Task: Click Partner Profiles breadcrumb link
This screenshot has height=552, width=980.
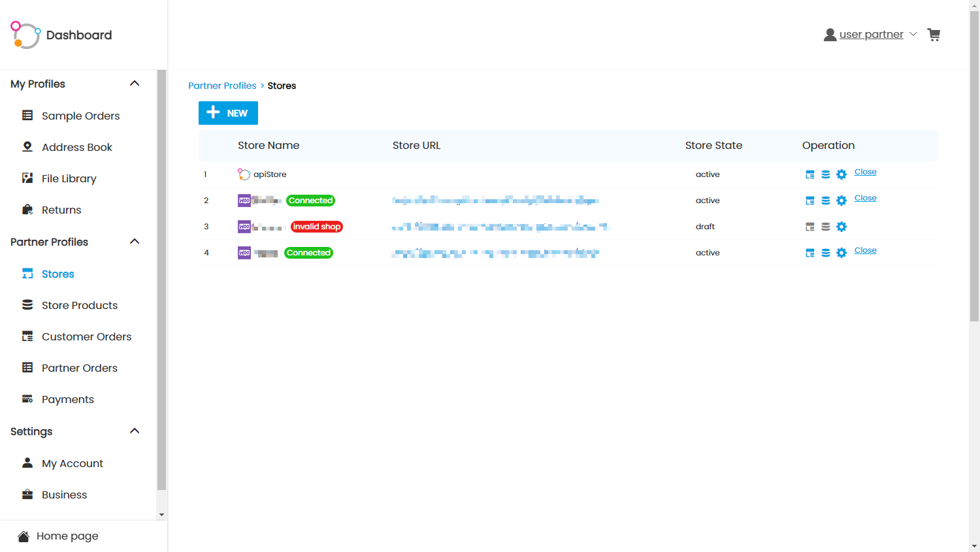Action: (222, 86)
